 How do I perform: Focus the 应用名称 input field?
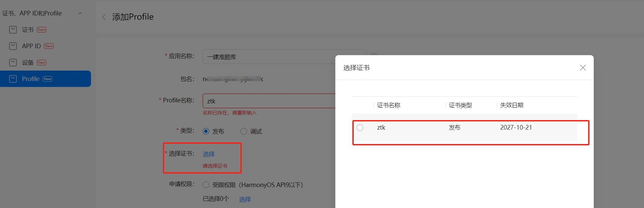coord(268,57)
